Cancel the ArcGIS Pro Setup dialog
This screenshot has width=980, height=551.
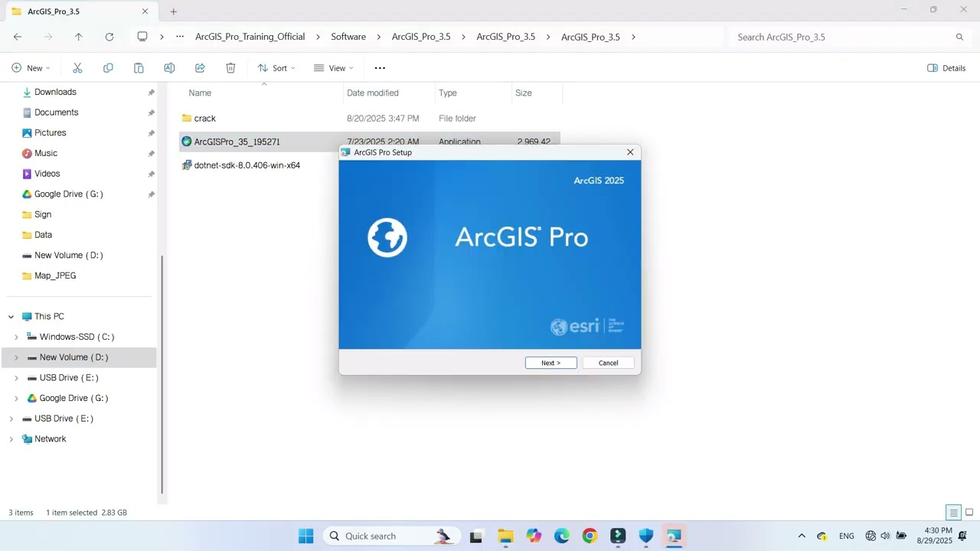point(608,363)
